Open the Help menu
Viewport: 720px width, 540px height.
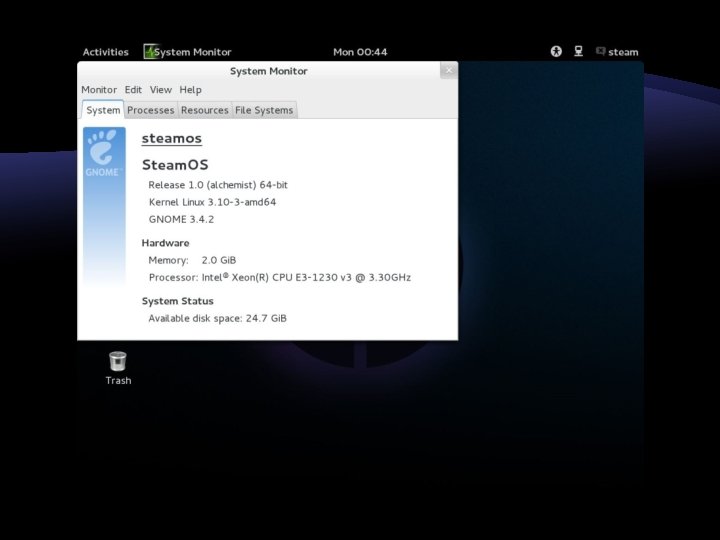point(191,90)
